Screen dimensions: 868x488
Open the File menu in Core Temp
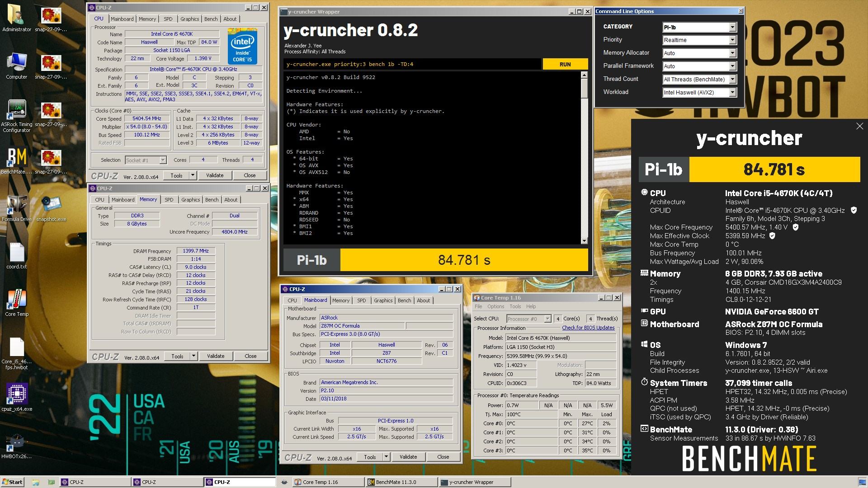pos(478,306)
